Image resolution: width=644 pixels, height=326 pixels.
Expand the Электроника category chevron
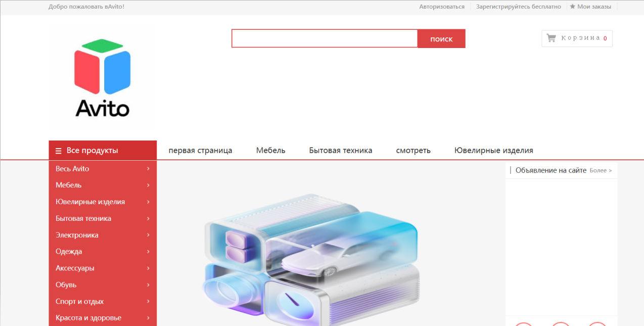point(148,235)
